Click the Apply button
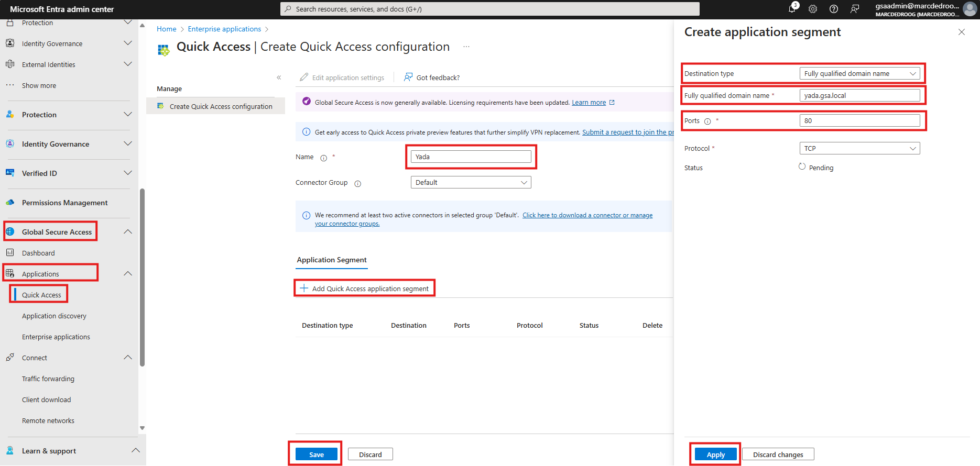 [715, 454]
